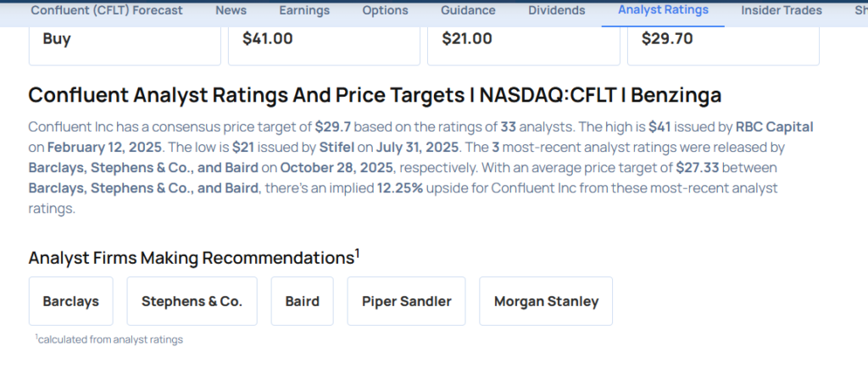Select the Piper Sandler firm button

tap(406, 301)
